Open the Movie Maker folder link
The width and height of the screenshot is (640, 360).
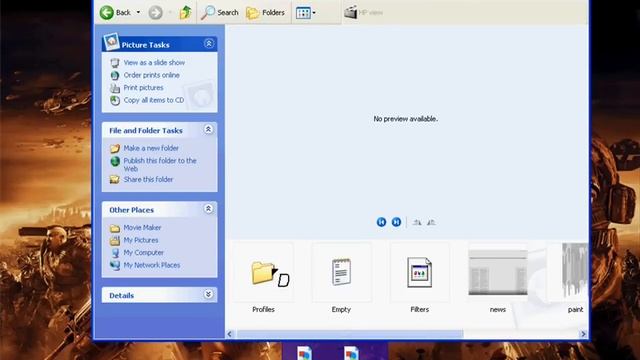click(142, 227)
